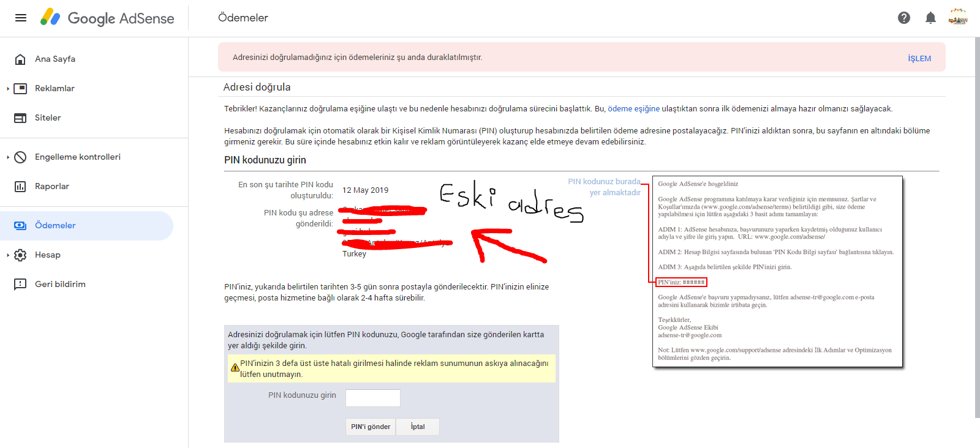Click the Ödemeler page title
Viewport: 980px width, 448px height.
coord(243,18)
